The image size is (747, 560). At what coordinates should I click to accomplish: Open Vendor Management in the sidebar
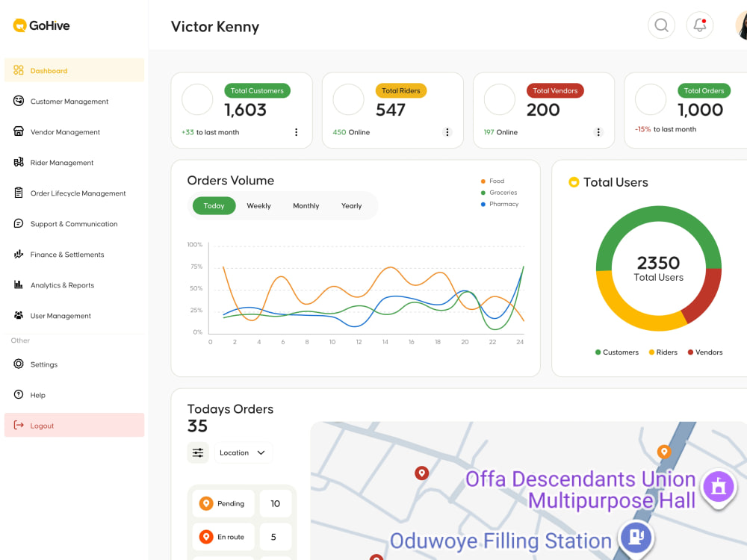pyautogui.click(x=74, y=132)
